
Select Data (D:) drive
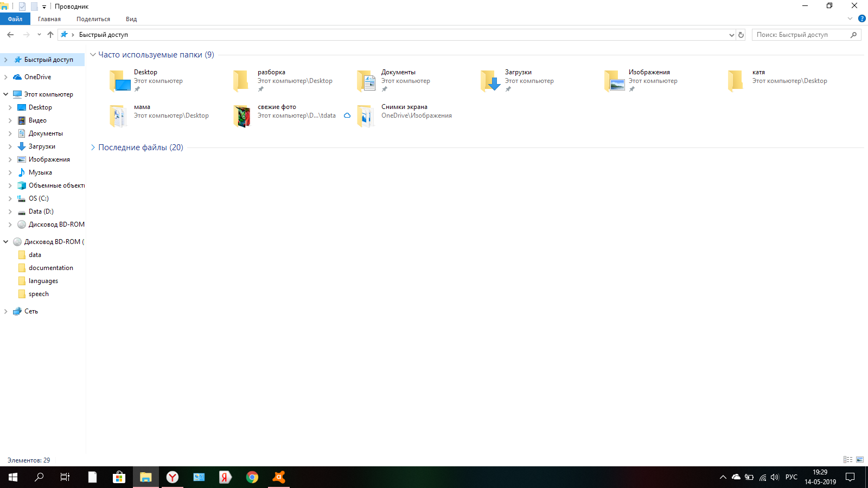click(41, 211)
